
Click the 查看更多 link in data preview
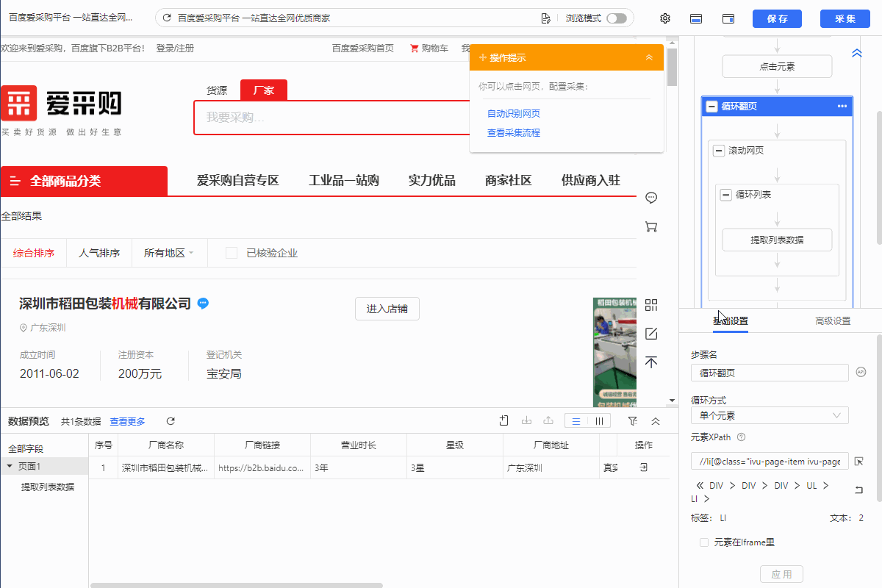click(128, 421)
